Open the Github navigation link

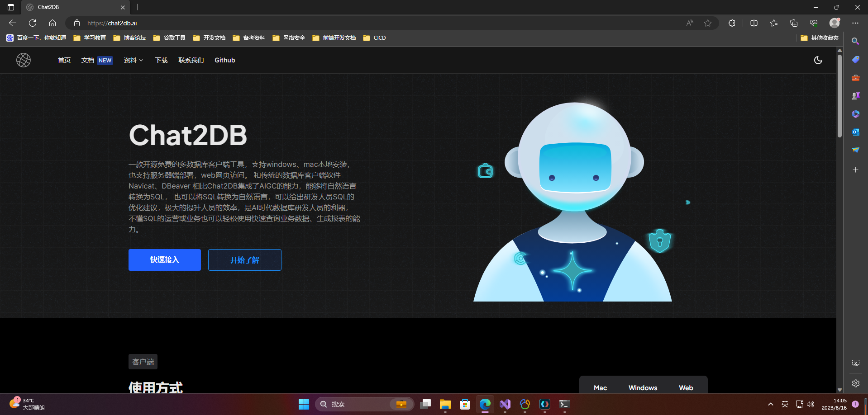point(225,60)
